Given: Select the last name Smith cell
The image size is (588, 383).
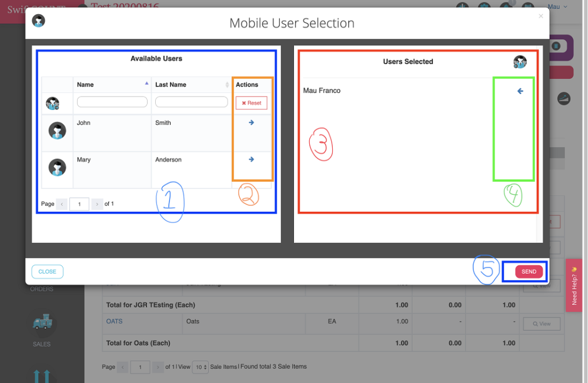Looking at the screenshot, I should click(x=191, y=133).
